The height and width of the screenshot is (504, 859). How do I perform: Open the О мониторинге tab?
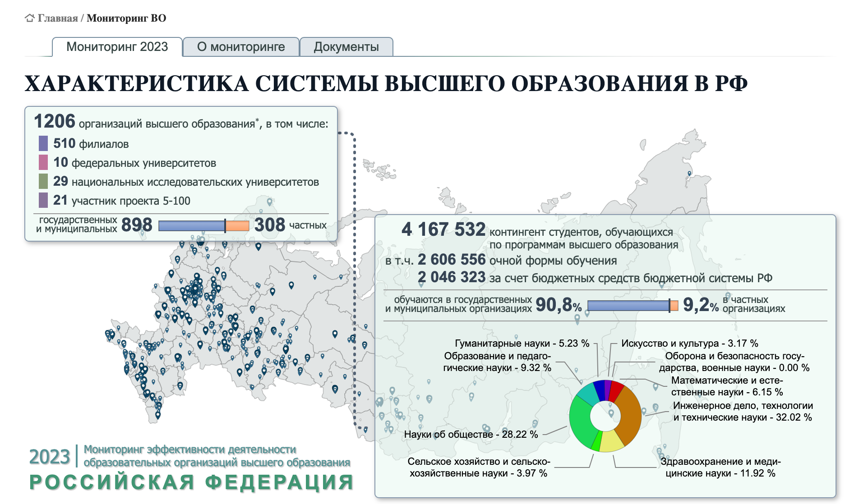click(x=241, y=47)
